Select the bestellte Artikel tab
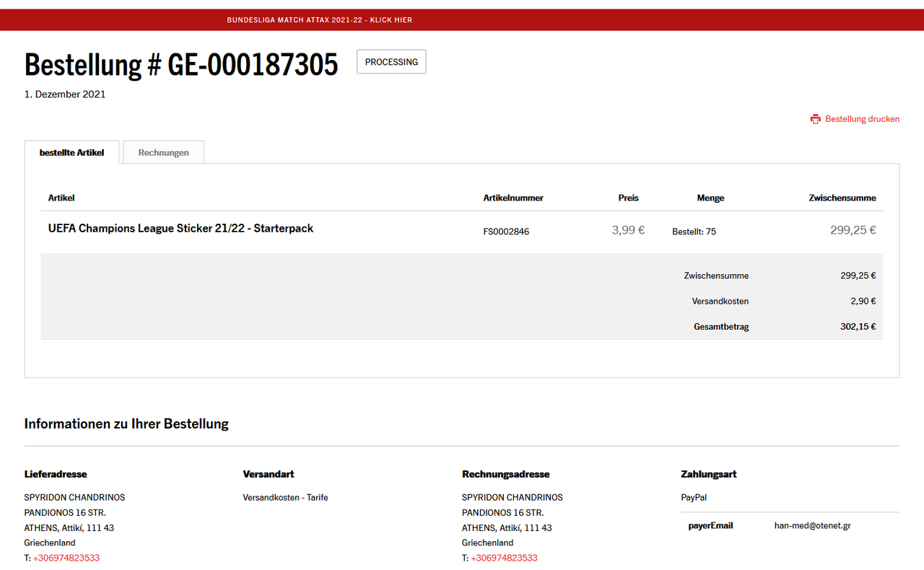This screenshot has height=570, width=924. (x=71, y=152)
